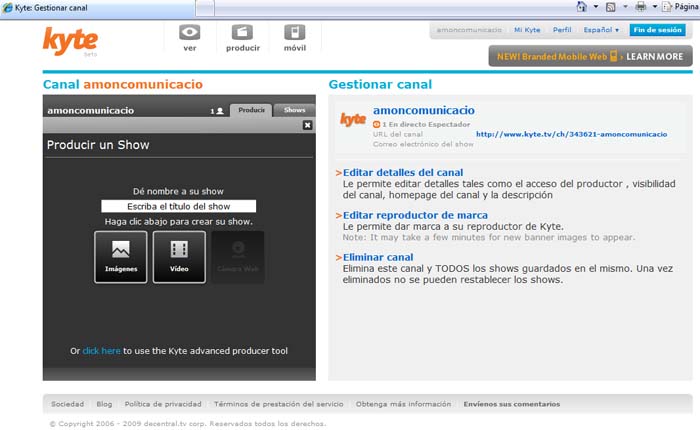This screenshot has width=700, height=430.
Task: Click the browser Print icon
Action: pos(641,7)
